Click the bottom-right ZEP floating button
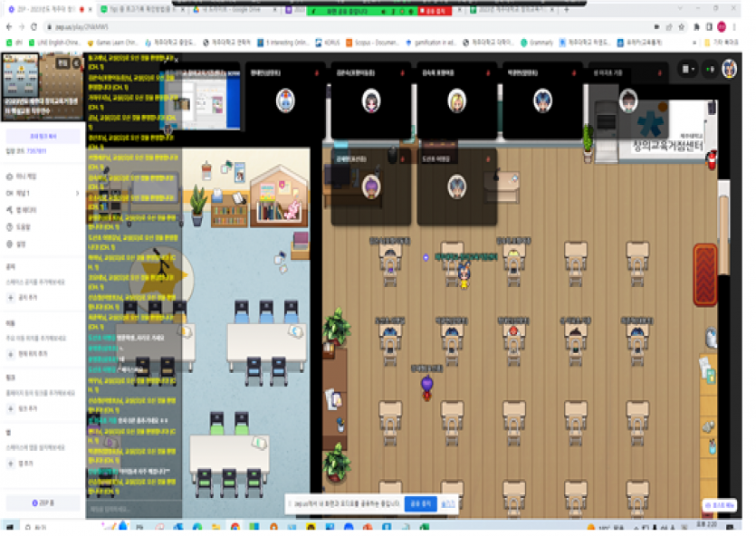 click(x=720, y=504)
